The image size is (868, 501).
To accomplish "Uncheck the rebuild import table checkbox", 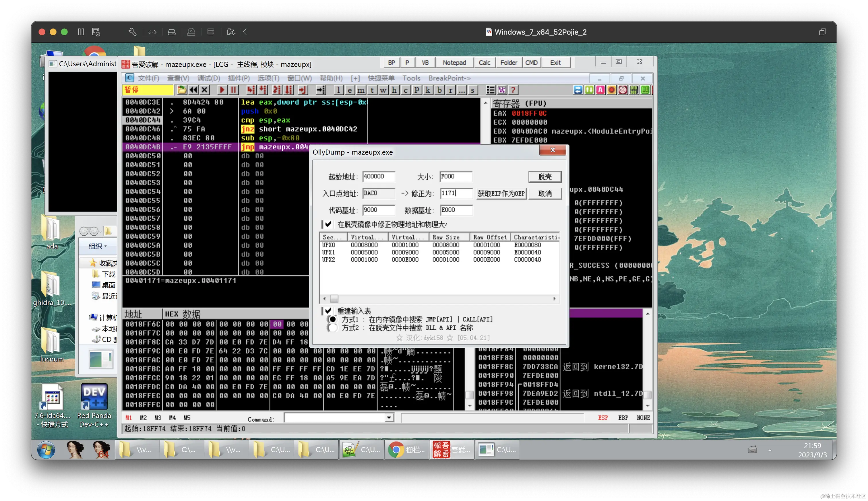I will tap(328, 311).
